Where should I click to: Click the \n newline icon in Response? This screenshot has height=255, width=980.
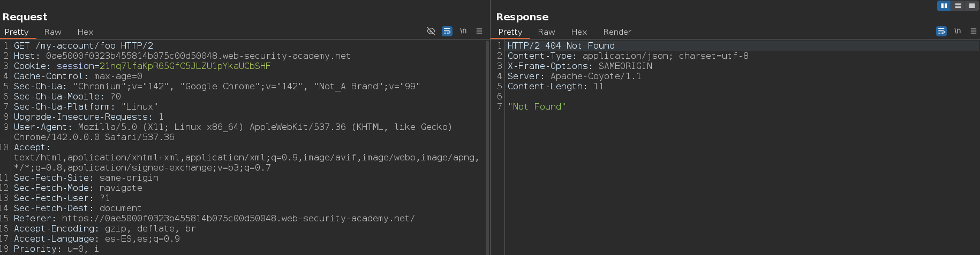click(958, 31)
